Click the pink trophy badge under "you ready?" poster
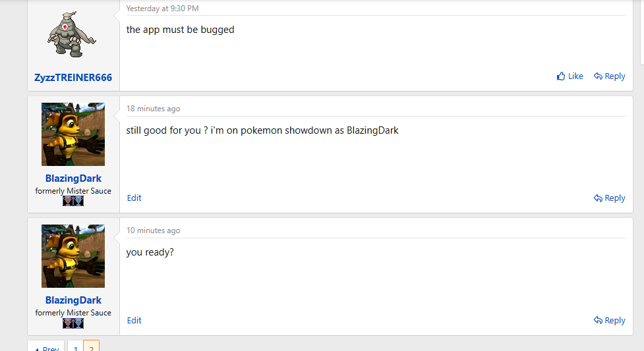 (x=68, y=323)
